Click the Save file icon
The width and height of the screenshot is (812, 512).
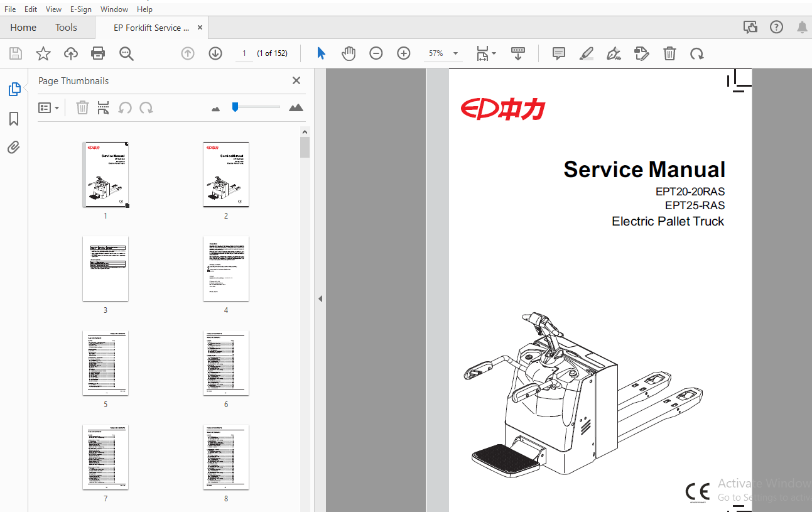pos(16,53)
